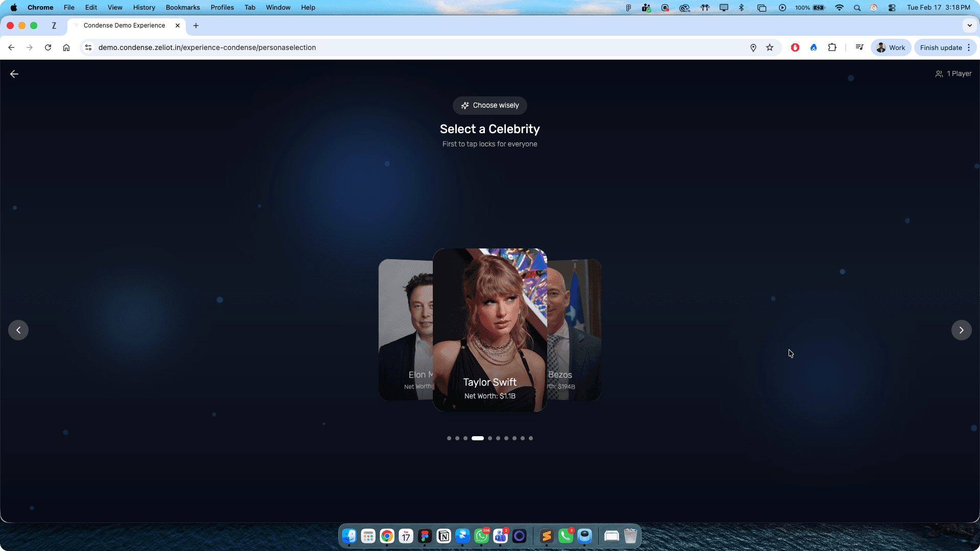980x551 pixels.
Task: Expand the tab search chevron
Action: pos(969,26)
